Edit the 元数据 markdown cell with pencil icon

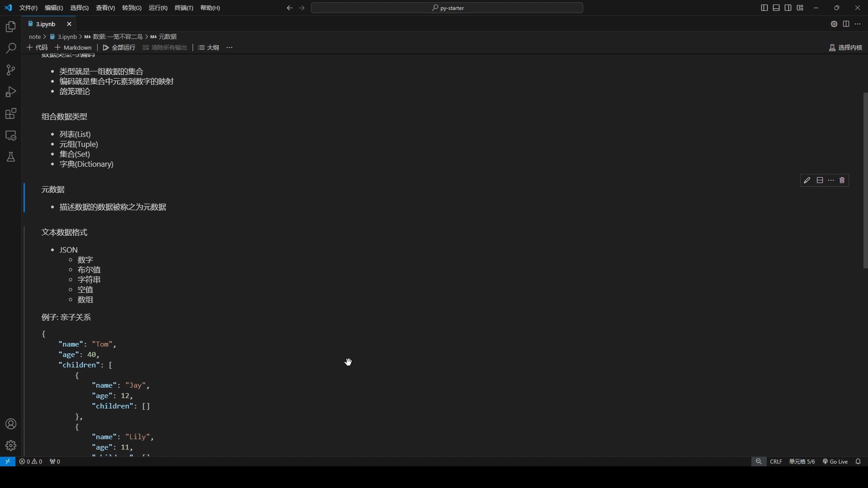pyautogui.click(x=807, y=180)
